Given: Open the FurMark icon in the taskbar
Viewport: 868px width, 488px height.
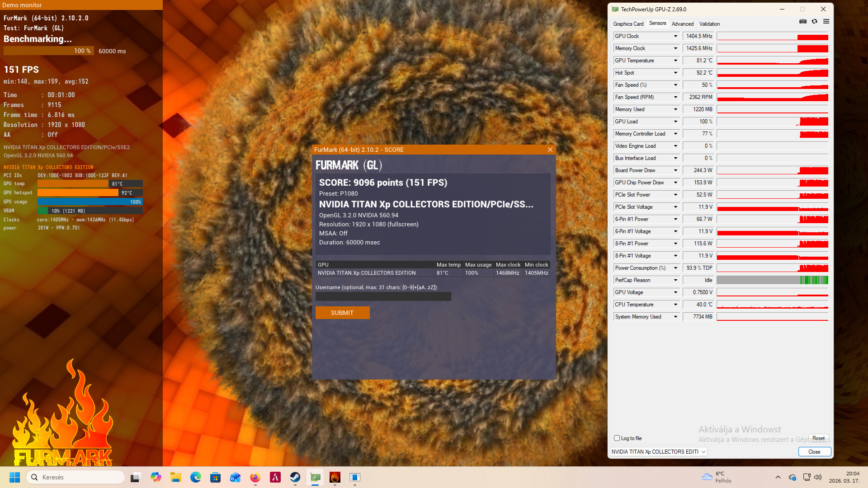Looking at the screenshot, I should (x=335, y=477).
